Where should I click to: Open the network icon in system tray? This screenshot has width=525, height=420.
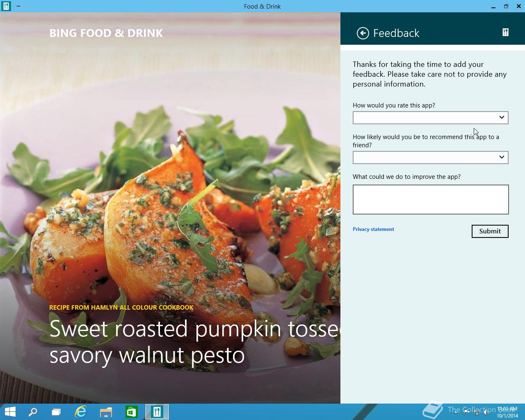tap(477, 412)
